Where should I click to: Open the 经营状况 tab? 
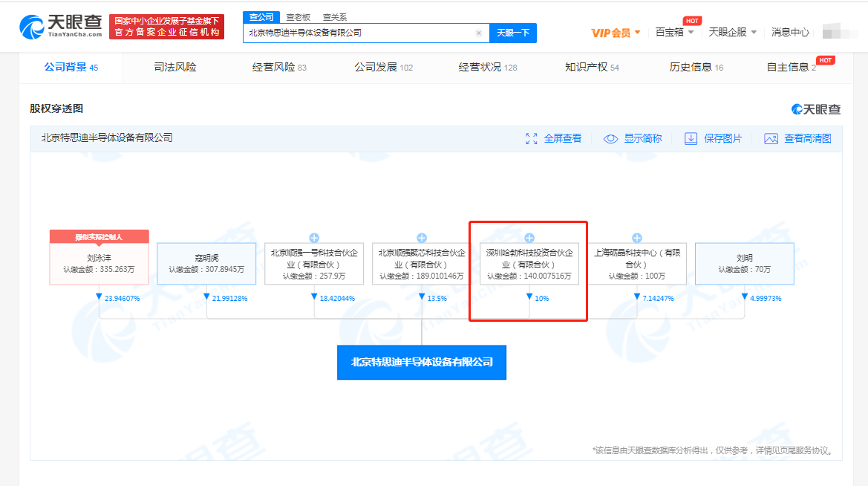point(488,68)
